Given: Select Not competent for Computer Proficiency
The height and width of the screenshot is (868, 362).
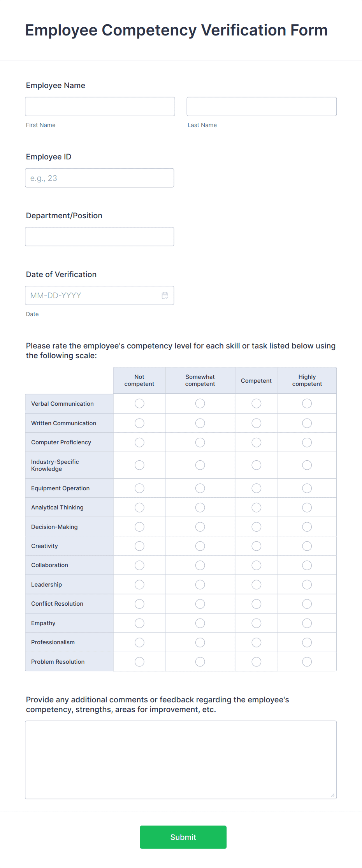Looking at the screenshot, I should coord(139,442).
